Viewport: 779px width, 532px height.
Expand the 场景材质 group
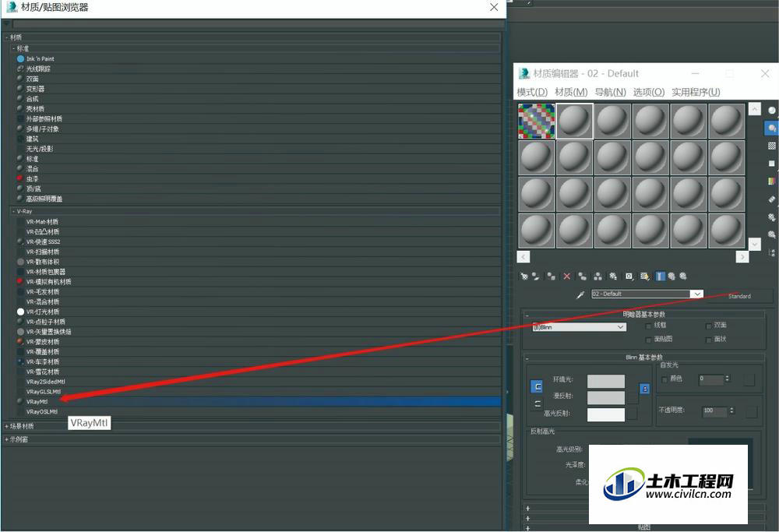tap(6, 426)
